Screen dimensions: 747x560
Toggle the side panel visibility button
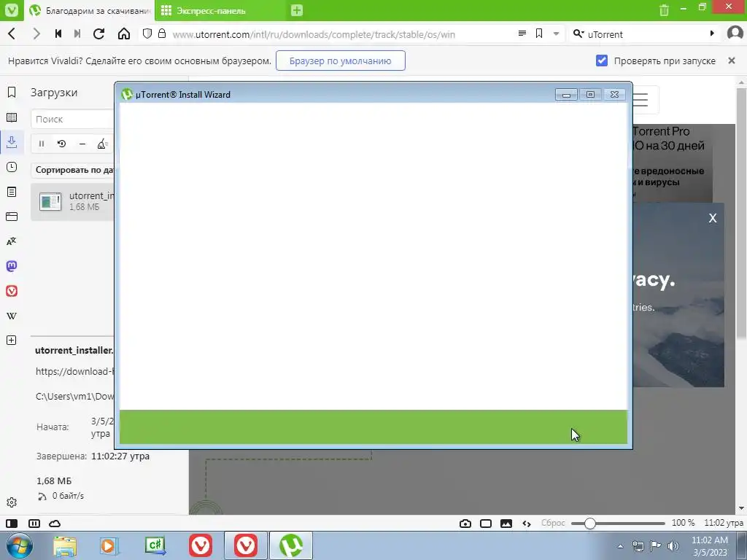[12, 524]
